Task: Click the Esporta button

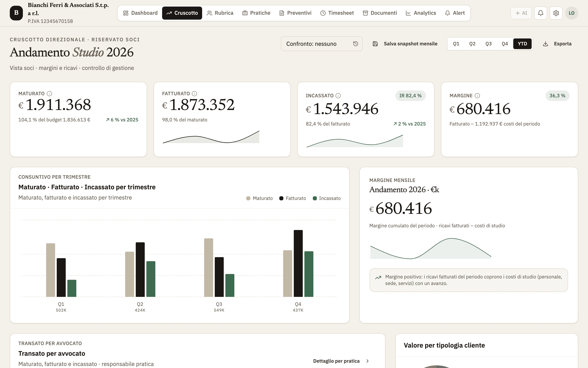Action: tap(557, 44)
